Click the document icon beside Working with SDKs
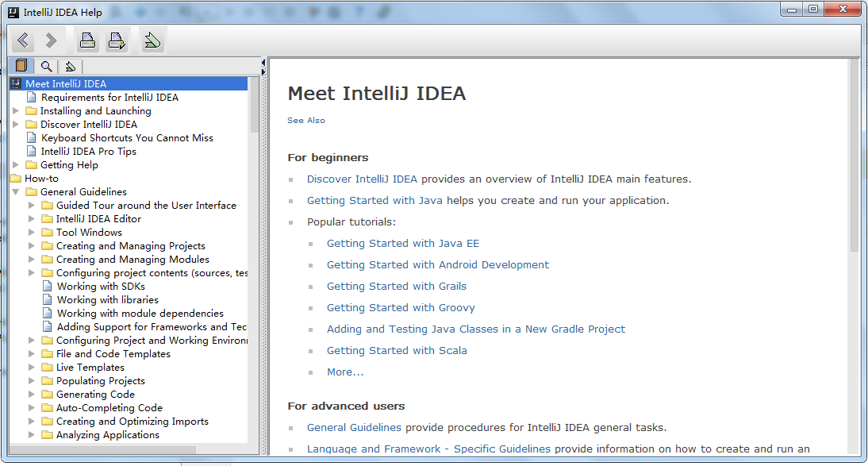 (48, 287)
